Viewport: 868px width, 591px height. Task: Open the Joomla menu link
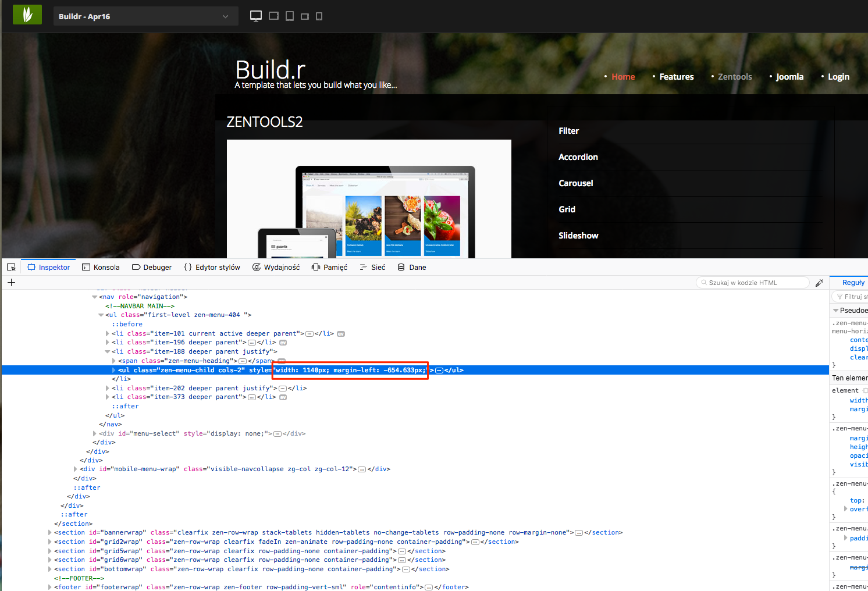[x=789, y=77]
